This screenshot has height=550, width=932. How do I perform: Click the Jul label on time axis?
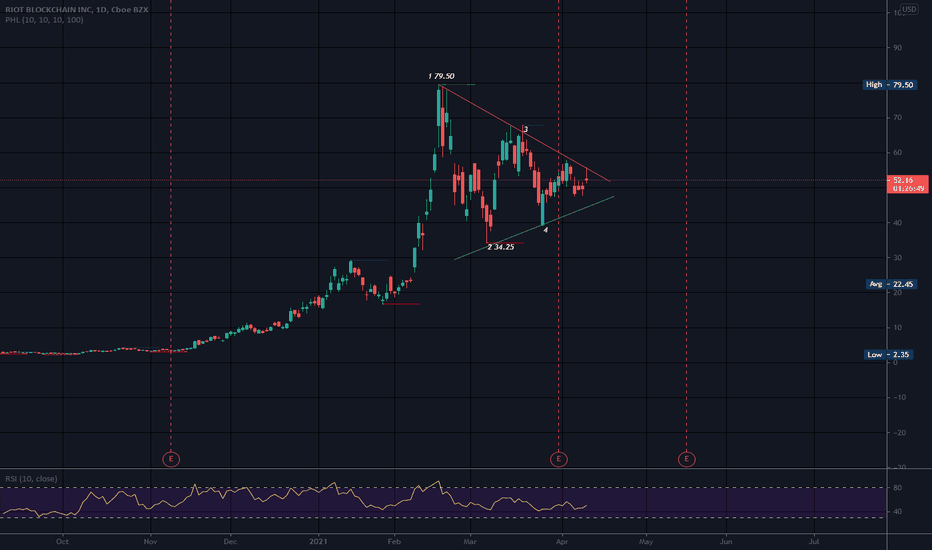(814, 542)
